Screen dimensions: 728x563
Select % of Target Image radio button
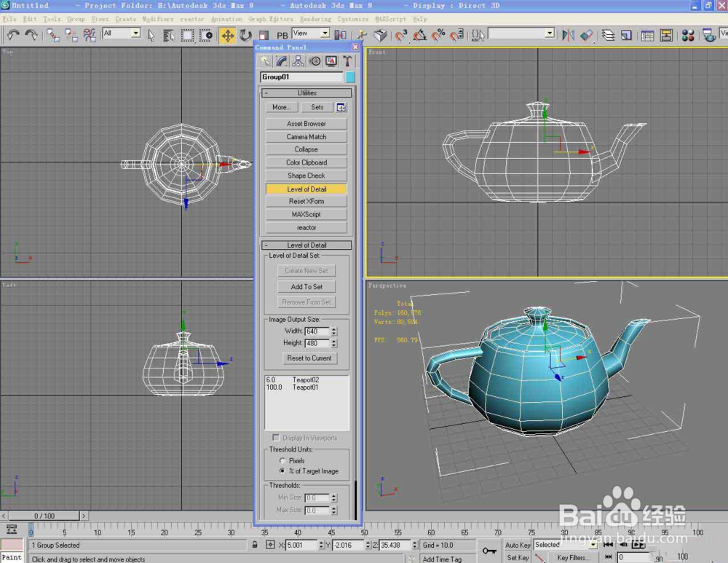click(282, 471)
